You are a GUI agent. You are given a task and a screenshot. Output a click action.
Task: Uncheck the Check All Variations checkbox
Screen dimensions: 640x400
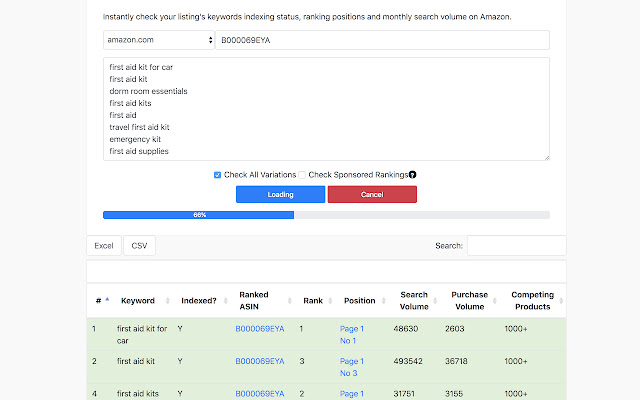[218, 175]
